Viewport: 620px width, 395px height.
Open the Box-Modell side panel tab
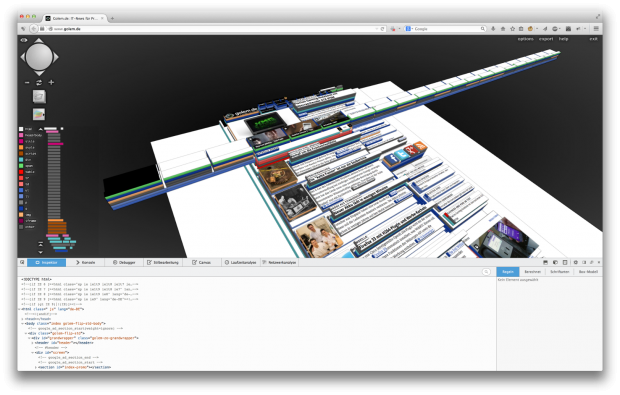pos(588,272)
